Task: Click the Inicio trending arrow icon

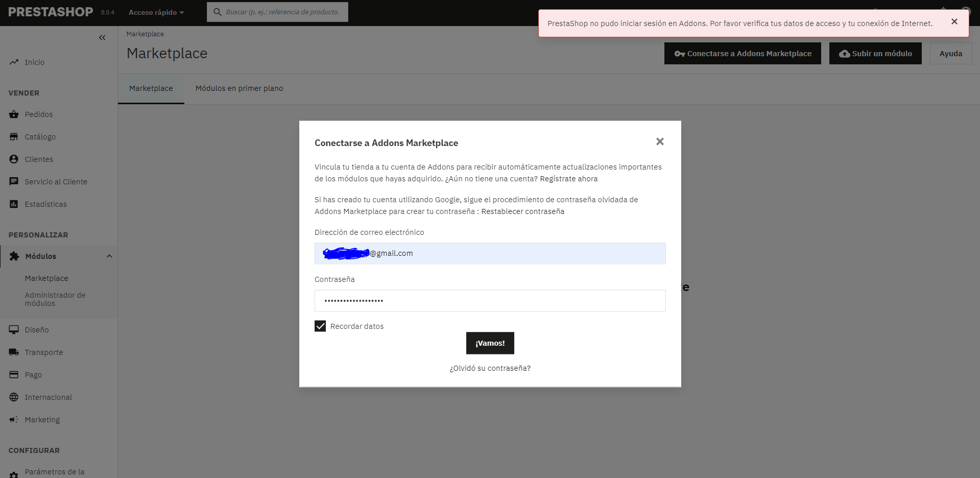Action: tap(14, 62)
